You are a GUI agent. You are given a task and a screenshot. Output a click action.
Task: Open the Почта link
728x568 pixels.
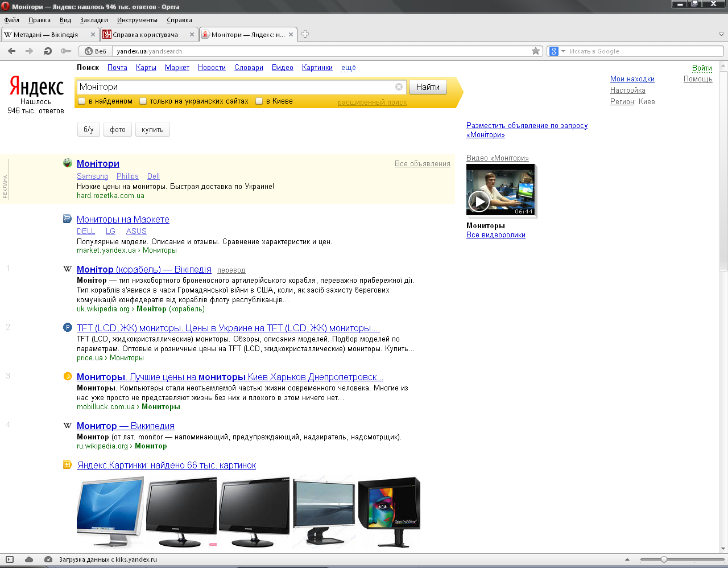pyautogui.click(x=117, y=68)
